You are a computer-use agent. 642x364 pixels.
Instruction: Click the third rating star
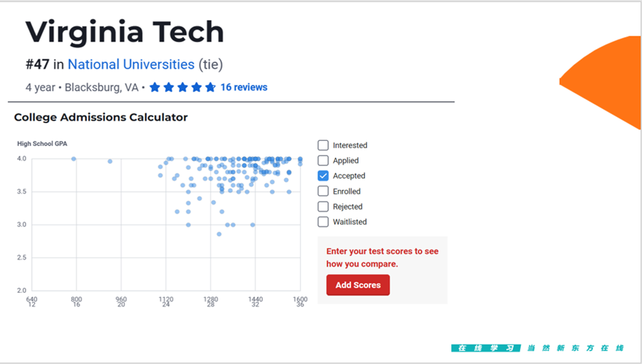(x=183, y=87)
